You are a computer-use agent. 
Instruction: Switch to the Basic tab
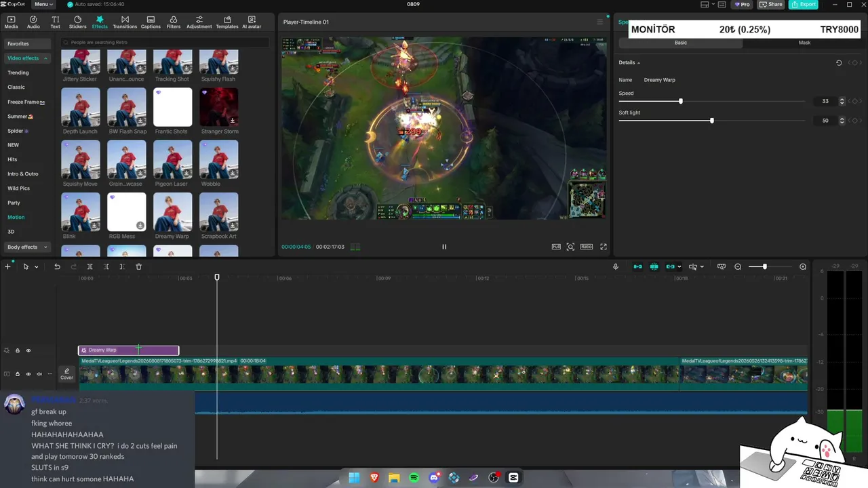pos(680,43)
